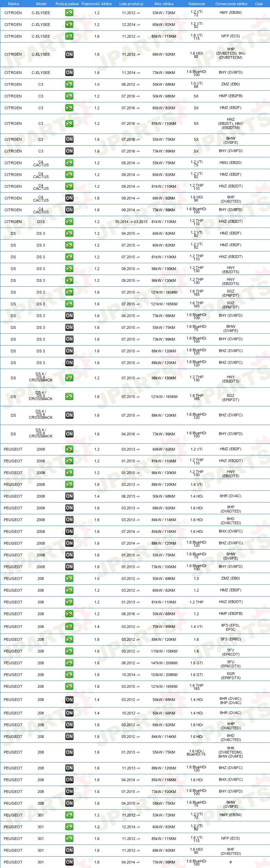Click diesel ON icon in C4 Cactus 68kW / 92KM row

point(69,198)
